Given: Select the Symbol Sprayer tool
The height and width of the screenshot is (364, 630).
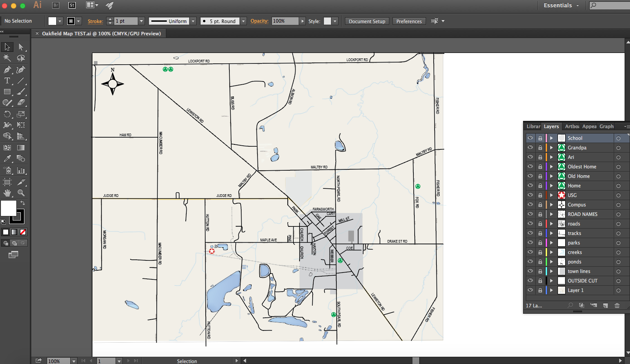Looking at the screenshot, I should click(x=7, y=171).
